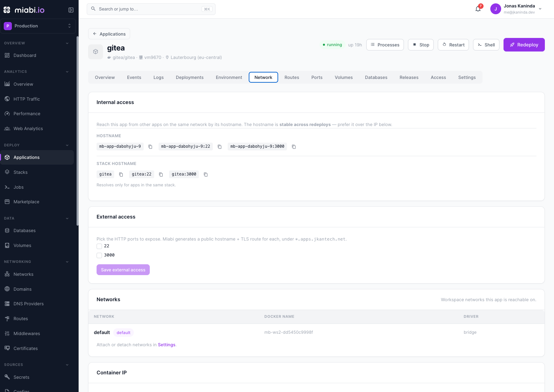This screenshot has height=392, width=554.
Task: Save external access settings
Action: 123,270
